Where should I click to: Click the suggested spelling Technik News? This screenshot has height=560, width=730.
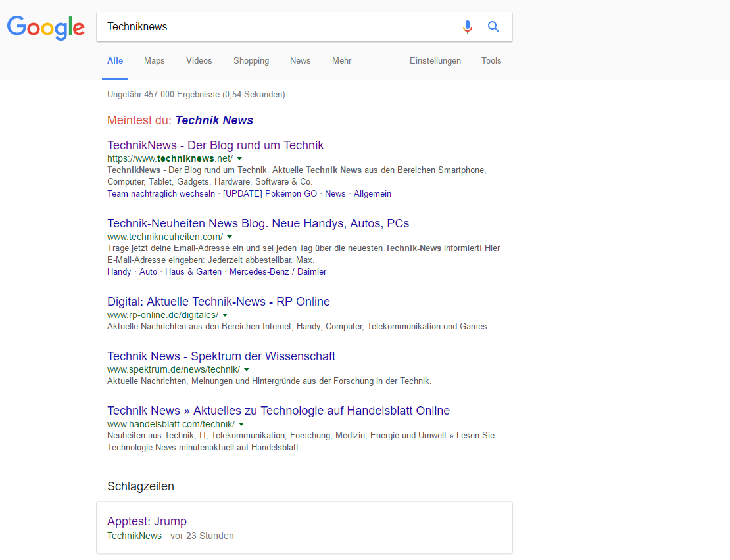[214, 120]
